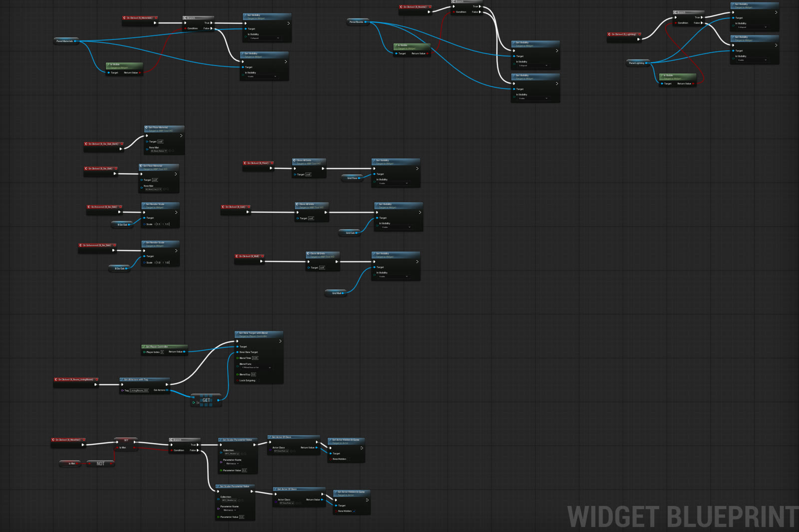This screenshot has width=799, height=532.
Task: Open the Blend Func dropdown
Action: [x=257, y=367]
